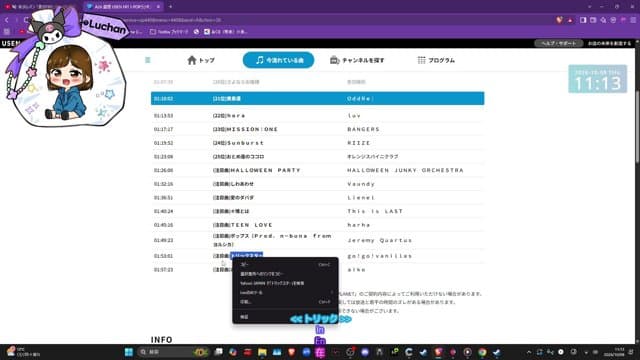
Task: Show hidden system tray icons
Action: tap(529, 352)
